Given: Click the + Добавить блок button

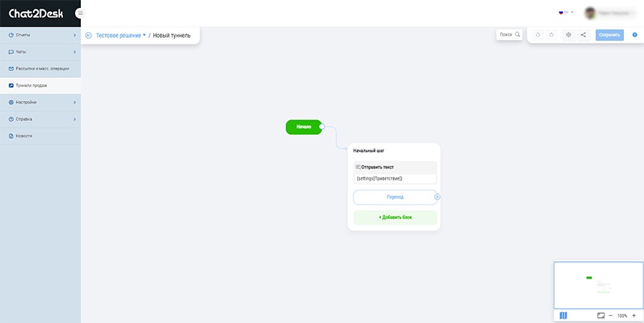Looking at the screenshot, I should coord(395,218).
